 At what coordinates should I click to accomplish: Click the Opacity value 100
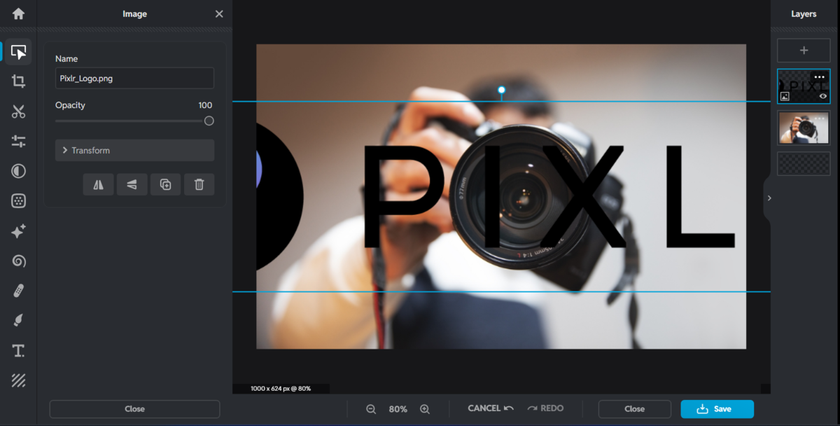[205, 105]
